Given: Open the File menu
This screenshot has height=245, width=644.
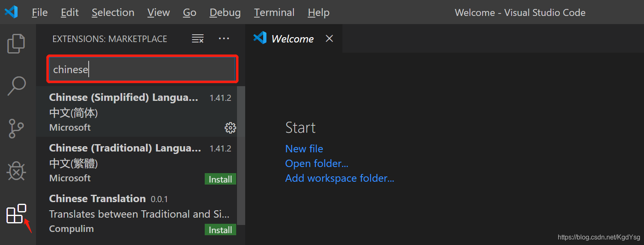Looking at the screenshot, I should pos(40,13).
